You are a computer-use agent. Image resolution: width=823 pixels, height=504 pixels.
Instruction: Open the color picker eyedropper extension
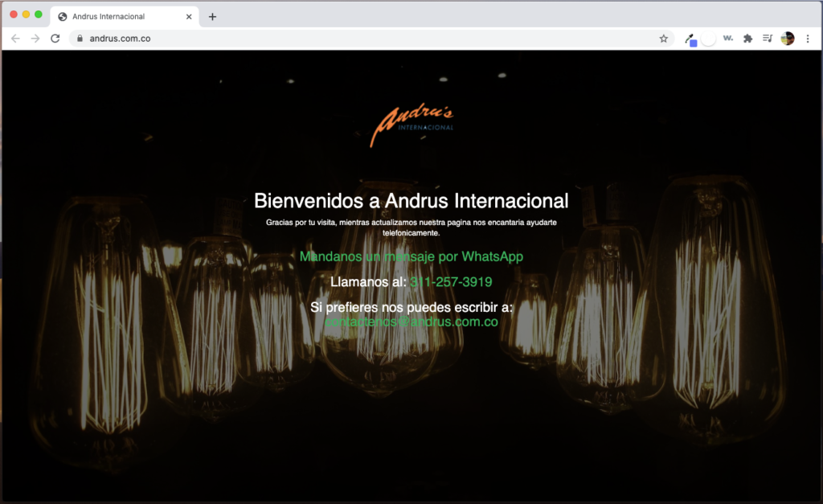(x=690, y=39)
